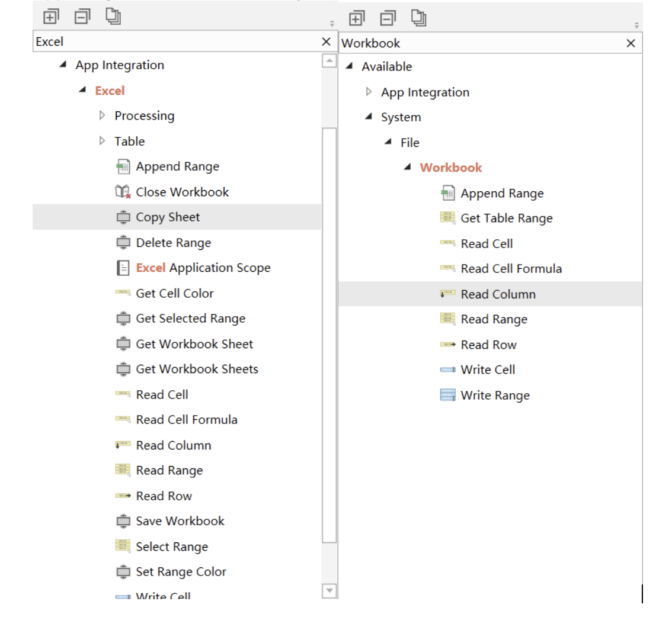Click Read Cell icon under Excel
672x617 pixels.
point(123,394)
